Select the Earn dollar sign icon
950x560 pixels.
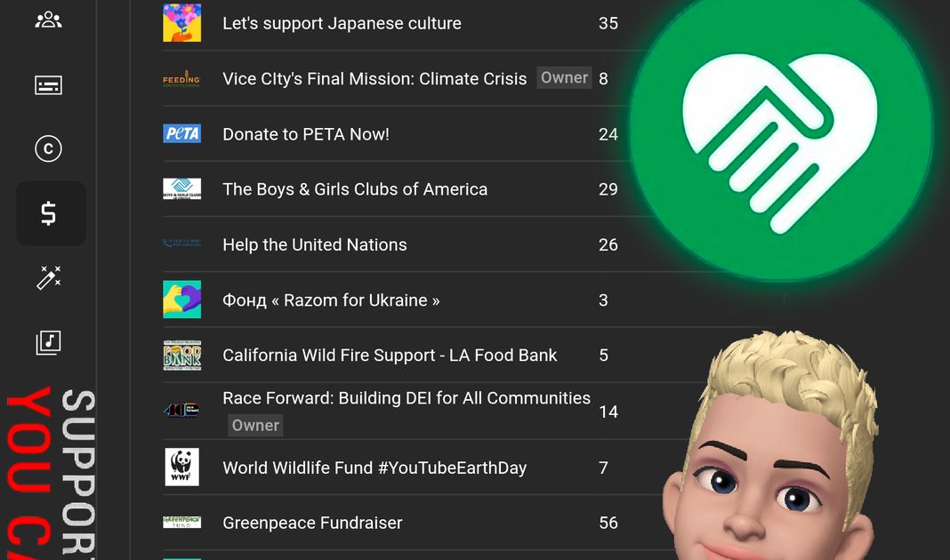(x=50, y=213)
